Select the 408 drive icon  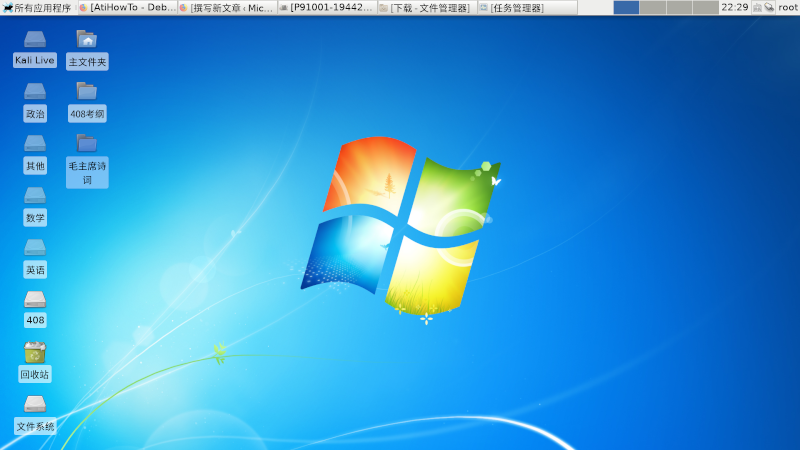click(35, 299)
